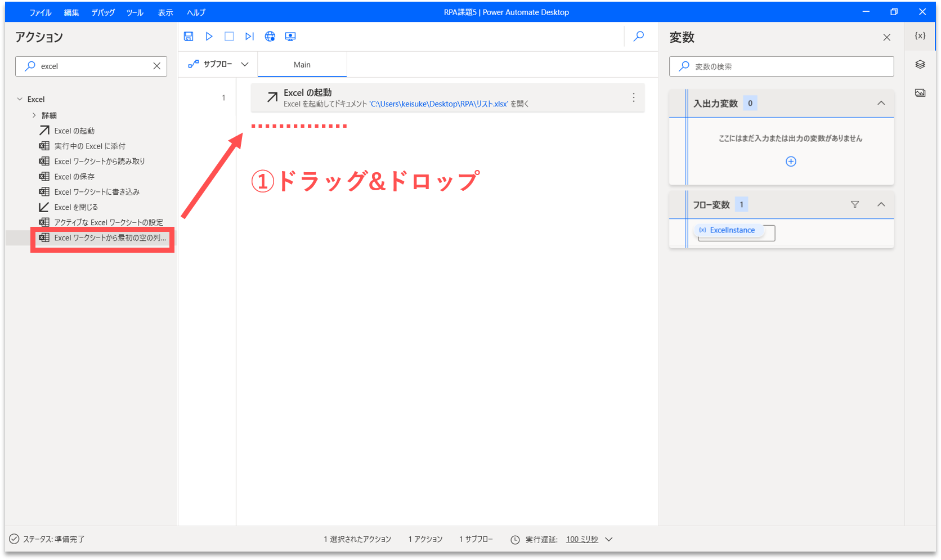This screenshot has width=941, height=560.
Task: Collapse the 入出力変数 section
Action: click(x=881, y=104)
